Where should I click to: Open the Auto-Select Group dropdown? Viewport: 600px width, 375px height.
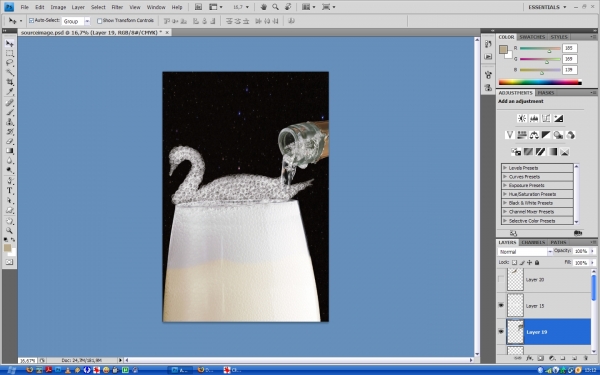[x=87, y=21]
